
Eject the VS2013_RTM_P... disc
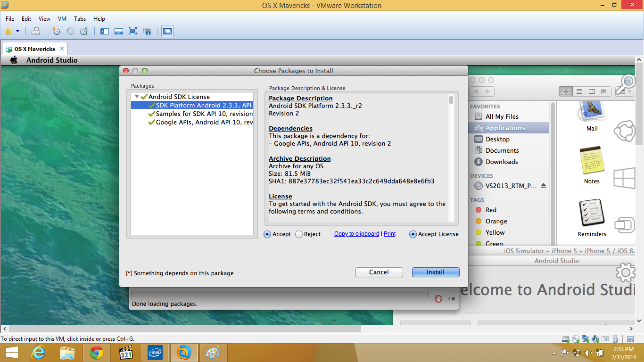(x=543, y=186)
